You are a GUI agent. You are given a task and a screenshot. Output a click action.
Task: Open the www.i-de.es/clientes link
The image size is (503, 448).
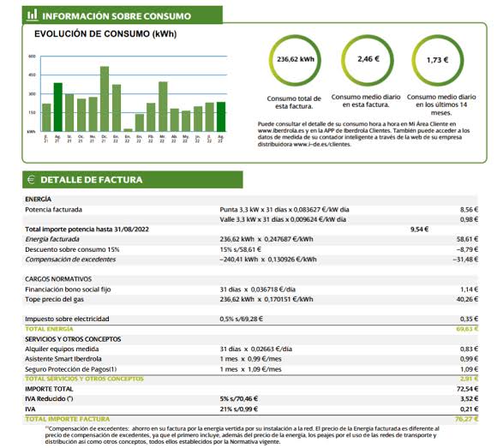(x=322, y=144)
